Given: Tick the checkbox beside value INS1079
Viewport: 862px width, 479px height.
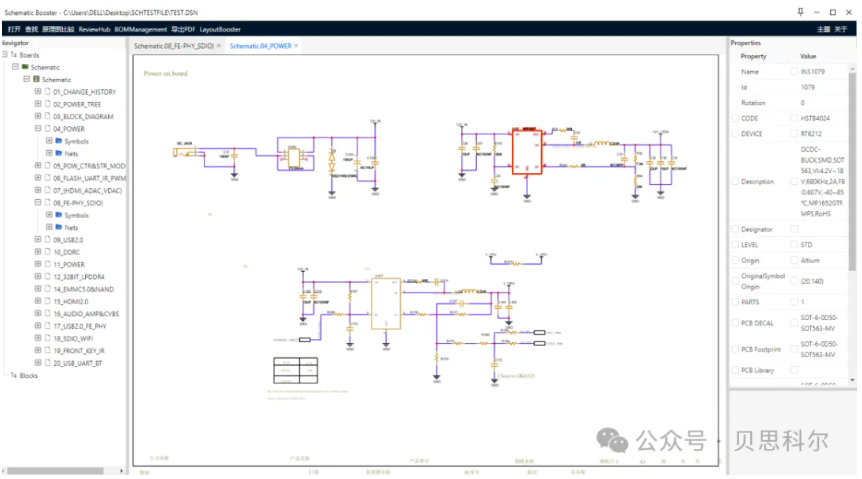Looking at the screenshot, I should [794, 71].
